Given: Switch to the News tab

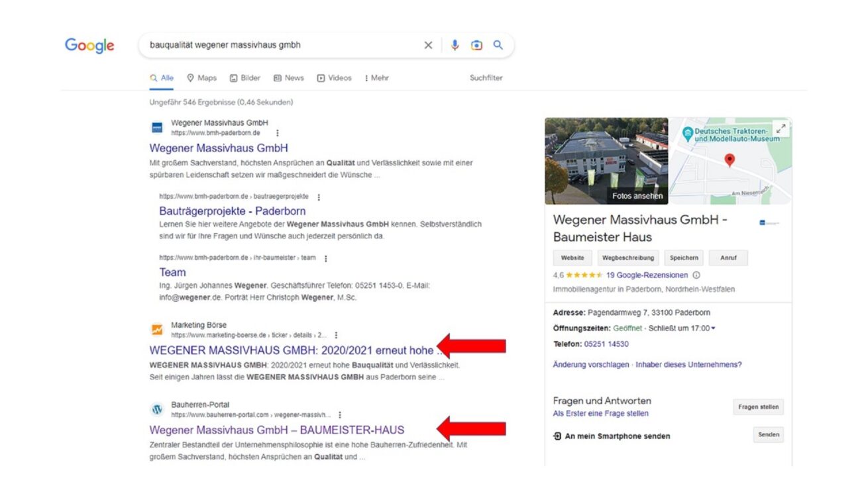Looking at the screenshot, I should [x=289, y=77].
